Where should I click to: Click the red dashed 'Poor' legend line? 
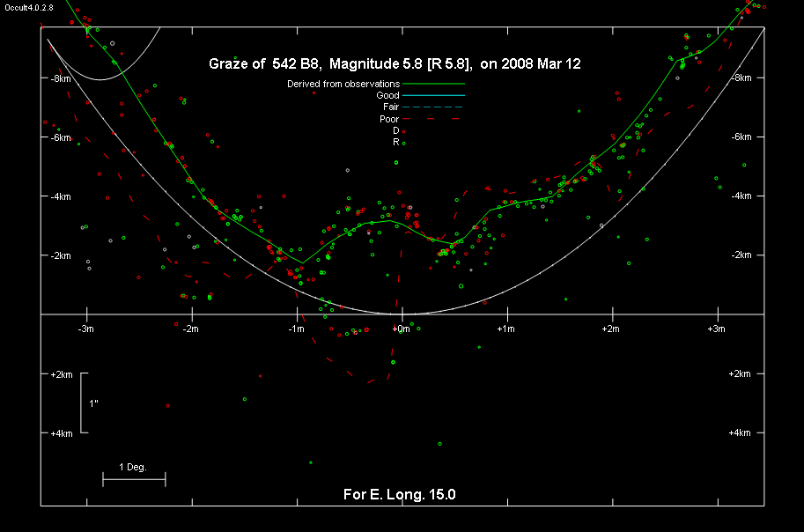431,119
